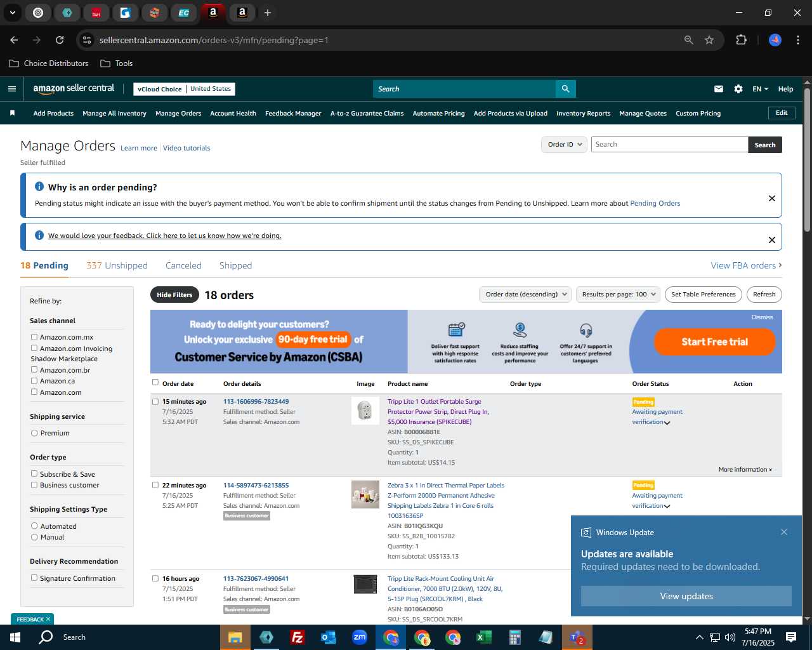Select the Premium shipping service radio

click(x=34, y=433)
